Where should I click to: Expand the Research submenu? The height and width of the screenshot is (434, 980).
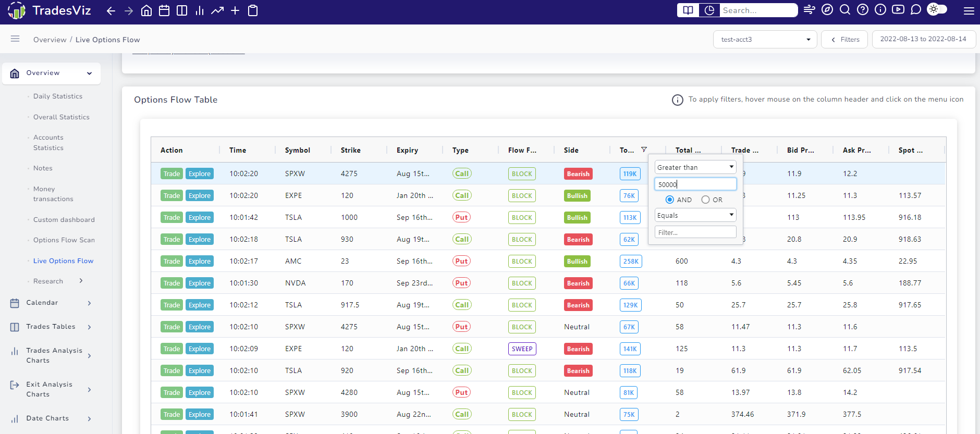tap(81, 281)
